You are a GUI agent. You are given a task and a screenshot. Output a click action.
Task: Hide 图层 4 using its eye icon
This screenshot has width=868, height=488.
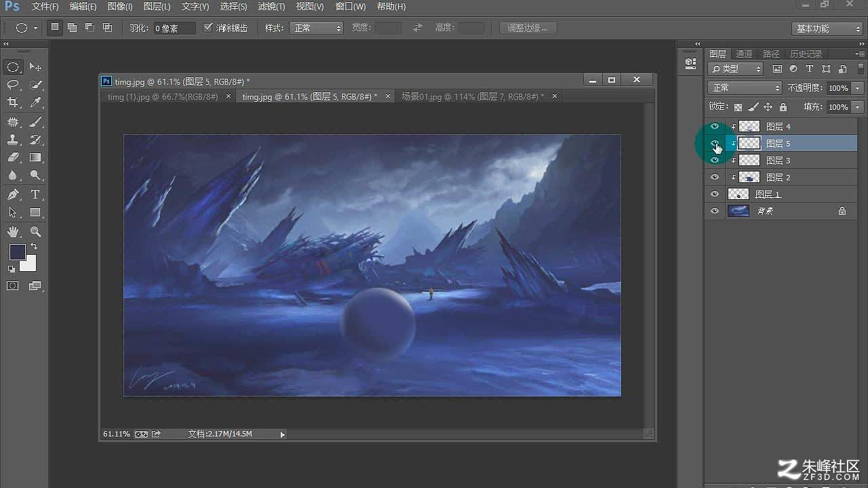(714, 126)
